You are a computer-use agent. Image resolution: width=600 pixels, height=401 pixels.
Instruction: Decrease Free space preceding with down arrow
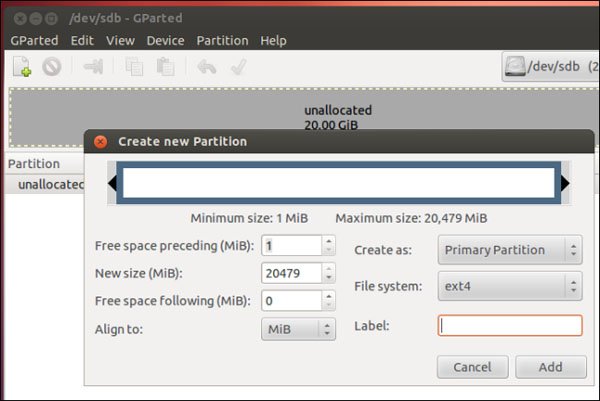click(328, 250)
